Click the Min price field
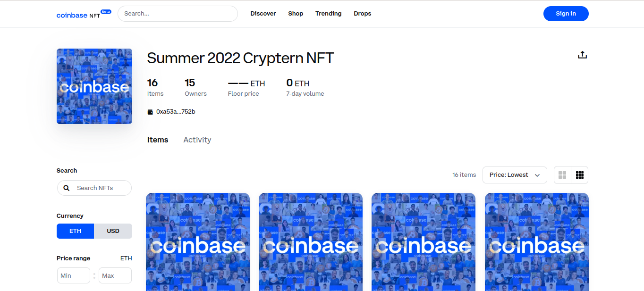The width and height of the screenshot is (644, 291). point(74,275)
